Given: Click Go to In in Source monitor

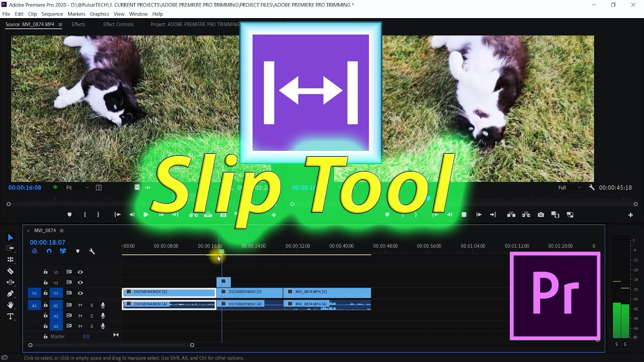Looking at the screenshot, I should pyautogui.click(x=117, y=215).
